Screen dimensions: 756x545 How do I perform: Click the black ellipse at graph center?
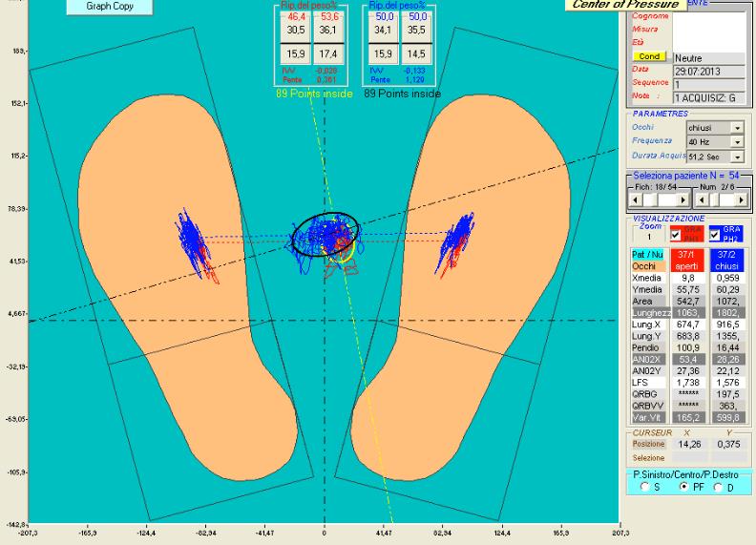325,234
